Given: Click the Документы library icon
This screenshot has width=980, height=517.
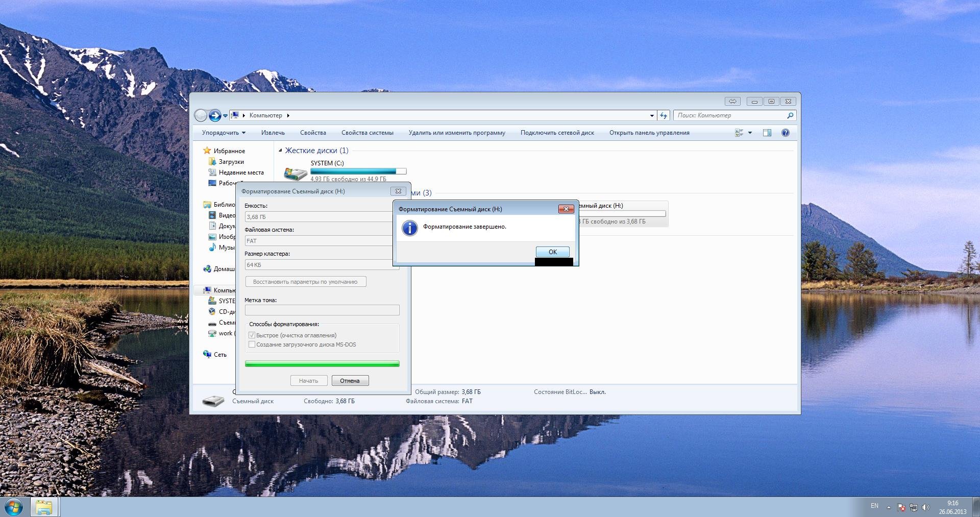Looking at the screenshot, I should pyautogui.click(x=212, y=226).
